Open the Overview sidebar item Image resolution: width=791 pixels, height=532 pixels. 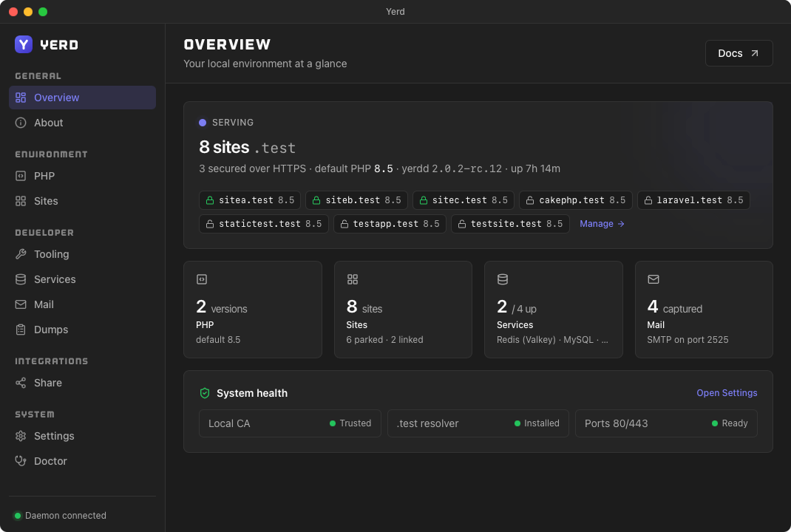82,98
